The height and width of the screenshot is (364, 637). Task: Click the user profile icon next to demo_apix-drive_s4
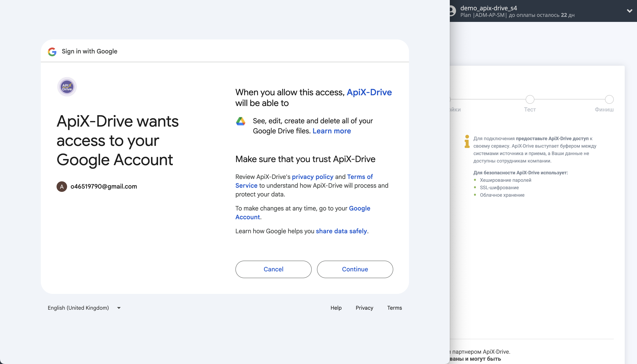pyautogui.click(x=452, y=11)
